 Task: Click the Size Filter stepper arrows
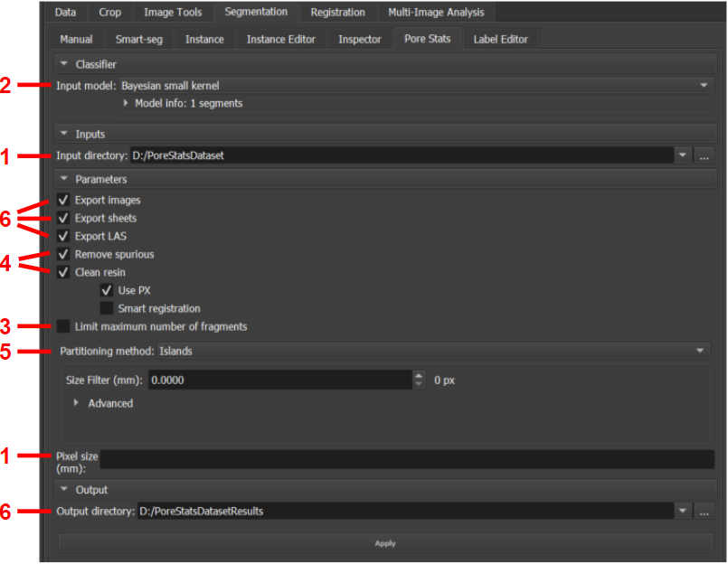pos(418,381)
